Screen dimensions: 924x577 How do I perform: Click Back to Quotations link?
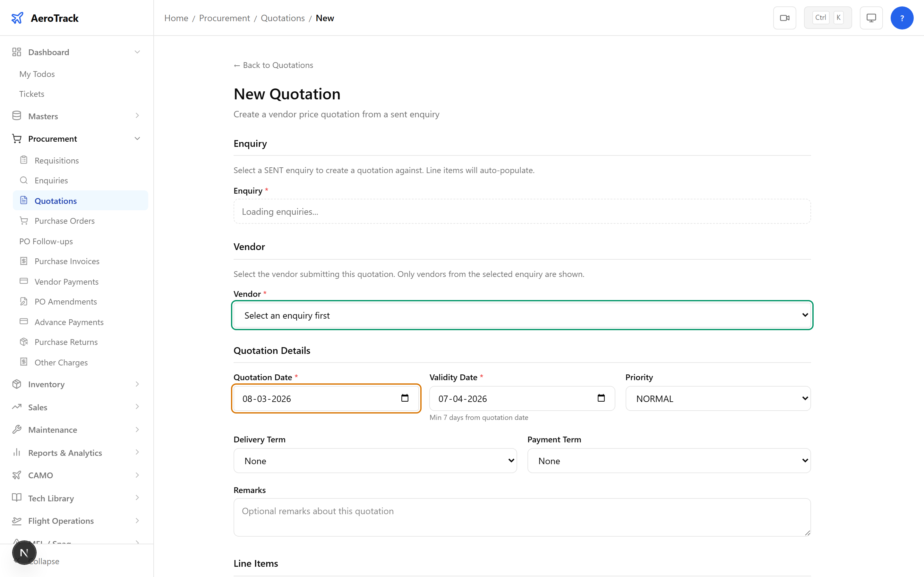tap(273, 65)
